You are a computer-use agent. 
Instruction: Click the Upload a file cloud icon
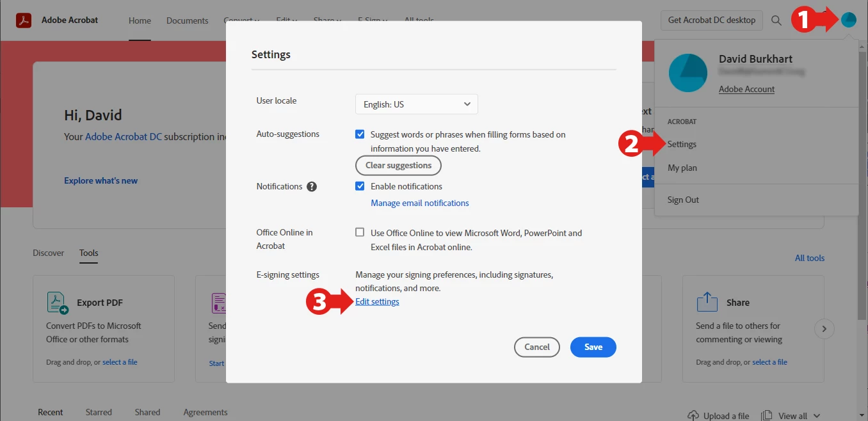pos(693,415)
